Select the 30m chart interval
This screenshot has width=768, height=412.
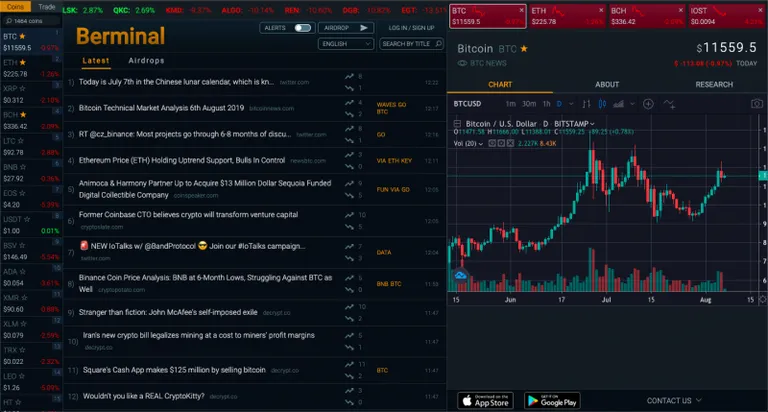528,104
